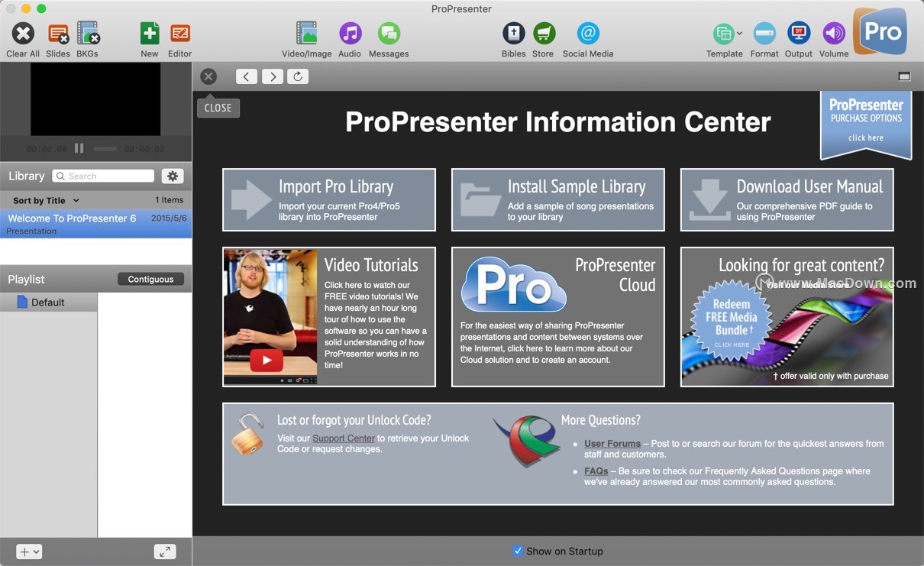Open the Store icon in toolbar
The image size is (924, 566).
(544, 34)
